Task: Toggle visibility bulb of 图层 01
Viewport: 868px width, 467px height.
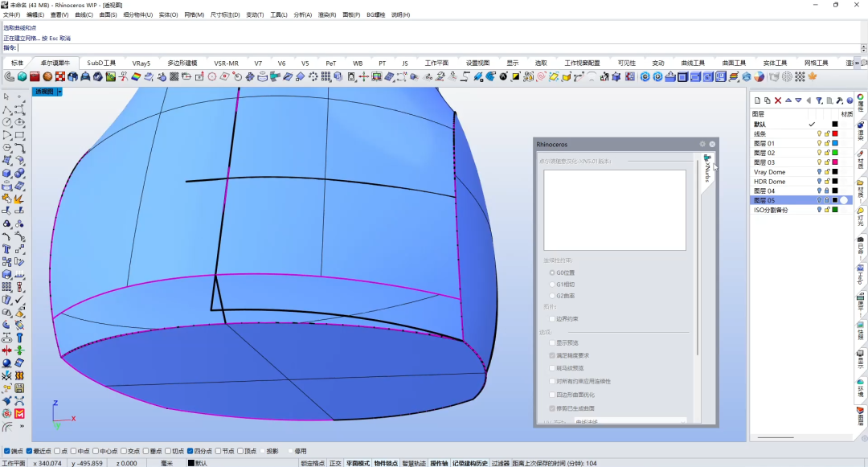Action: click(819, 143)
